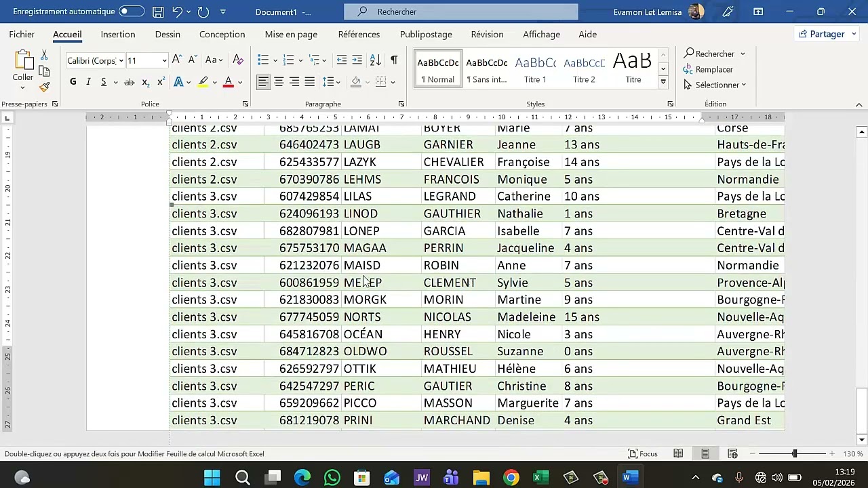The width and height of the screenshot is (868, 488).
Task: Toggle bold formatting (G)
Action: click(73, 82)
